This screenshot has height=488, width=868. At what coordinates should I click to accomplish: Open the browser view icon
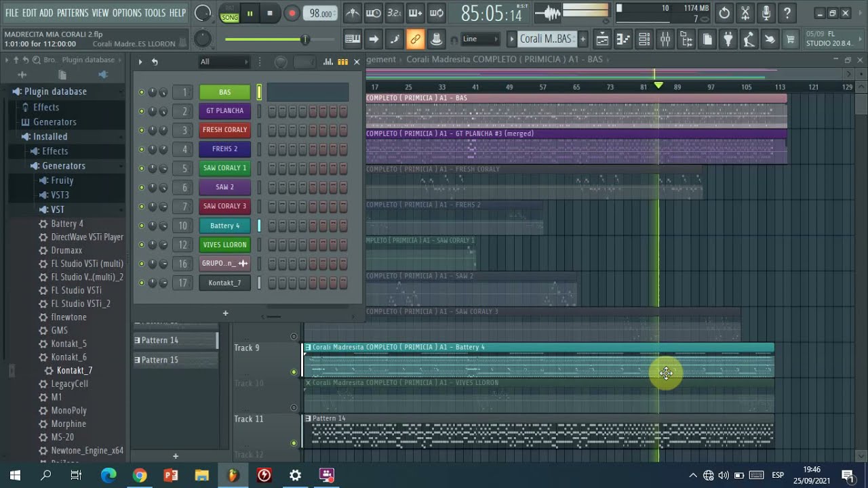pos(686,39)
